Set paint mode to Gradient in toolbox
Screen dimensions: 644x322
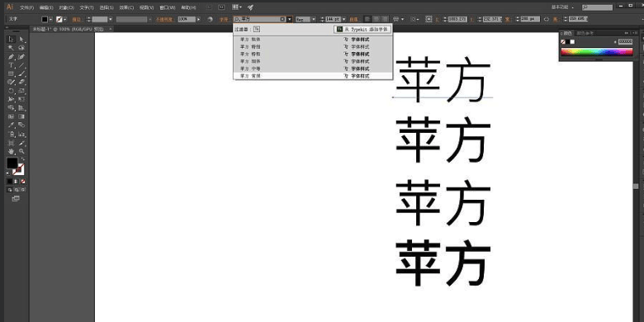click(x=17, y=181)
